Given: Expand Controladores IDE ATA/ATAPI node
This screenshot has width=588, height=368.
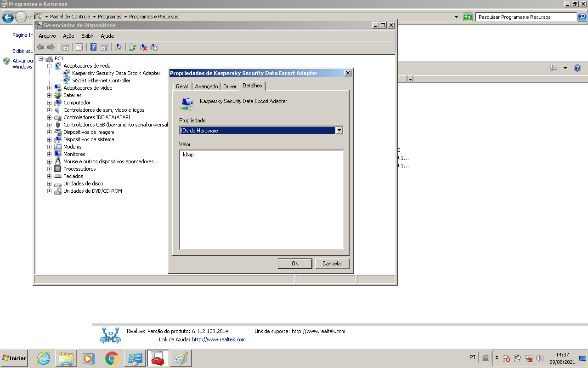Looking at the screenshot, I should (x=50, y=117).
